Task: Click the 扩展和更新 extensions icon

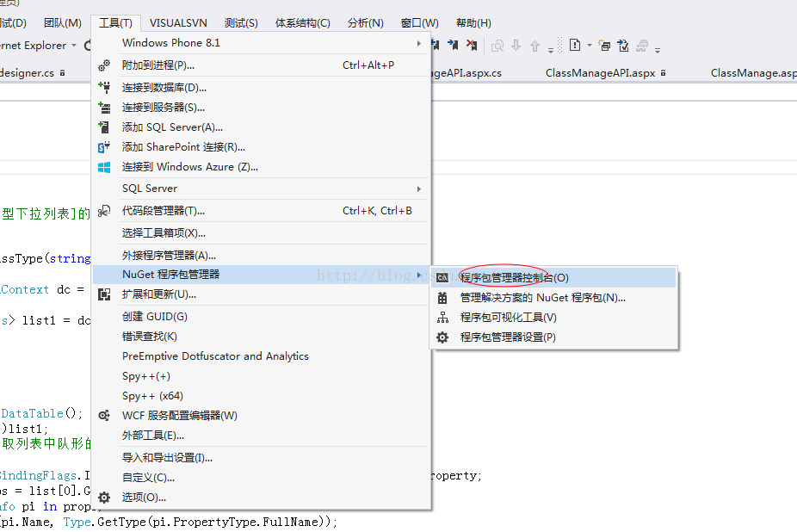Action: tap(104, 294)
